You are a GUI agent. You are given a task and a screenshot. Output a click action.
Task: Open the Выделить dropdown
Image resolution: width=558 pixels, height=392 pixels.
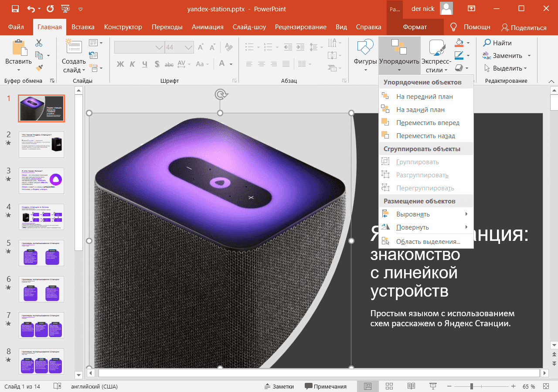[505, 68]
